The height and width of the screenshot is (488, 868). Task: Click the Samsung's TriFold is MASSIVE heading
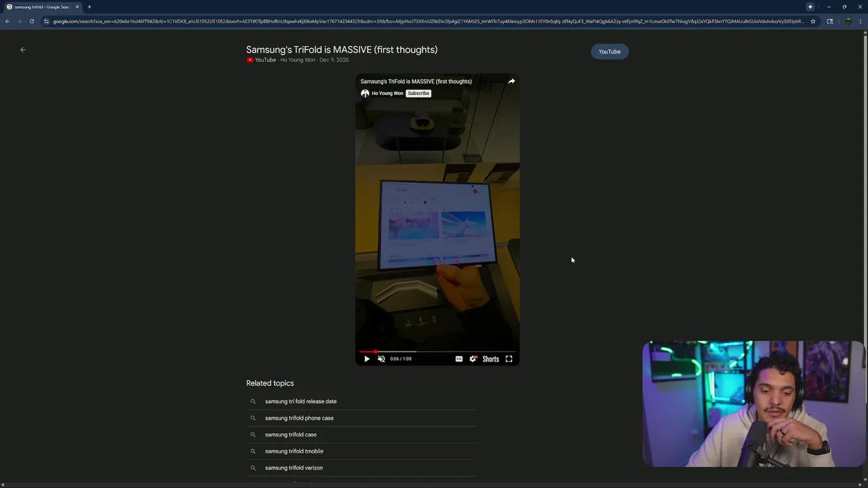coord(342,49)
